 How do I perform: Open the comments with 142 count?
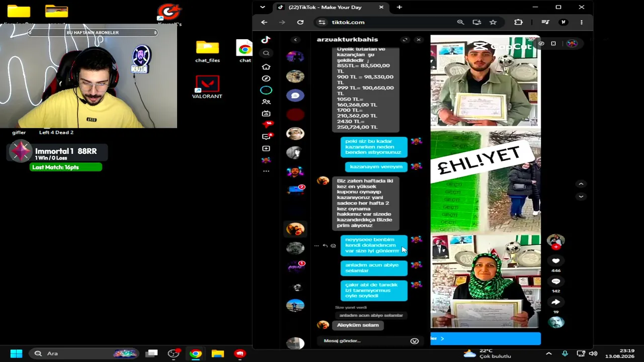pyautogui.click(x=555, y=282)
